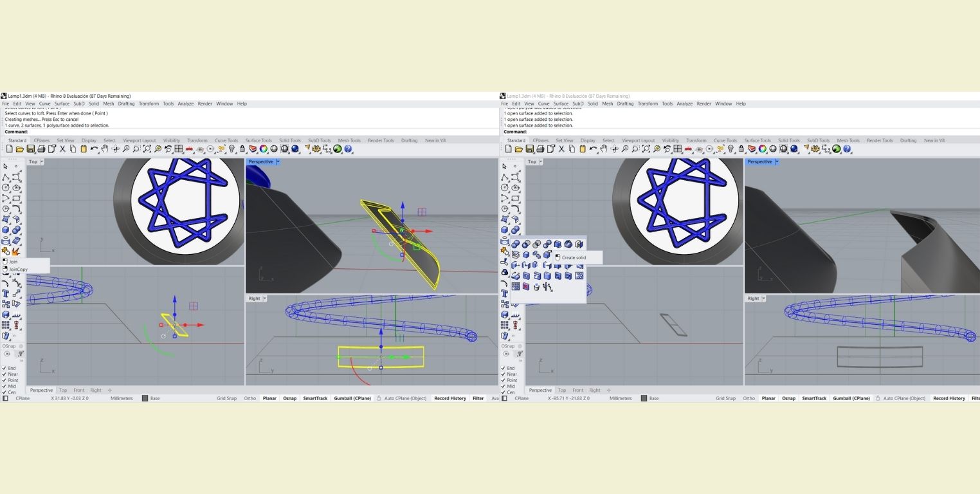
Task: Toggle Planar in right Rhino status bar
Action: point(768,398)
